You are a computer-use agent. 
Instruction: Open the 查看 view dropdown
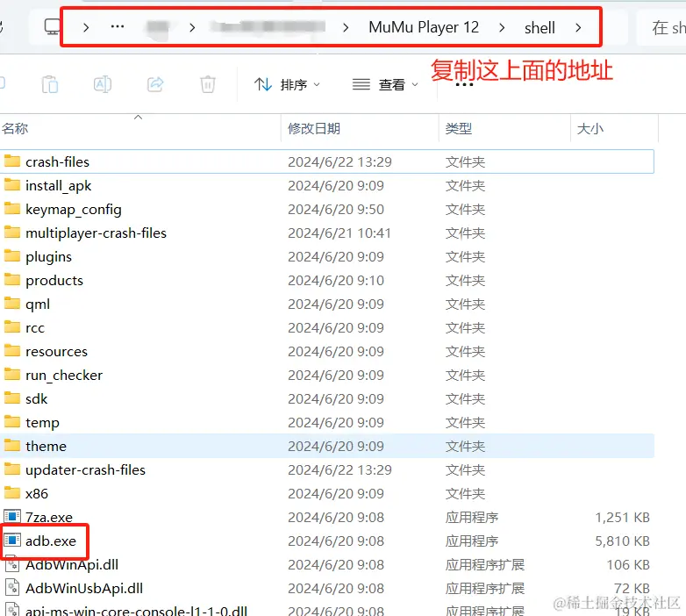click(x=385, y=84)
